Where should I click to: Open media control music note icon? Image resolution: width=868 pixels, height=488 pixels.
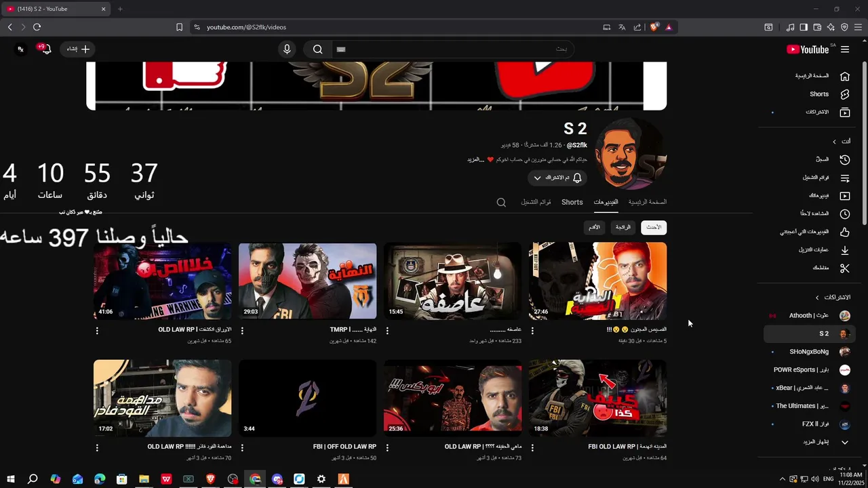pos(790,27)
